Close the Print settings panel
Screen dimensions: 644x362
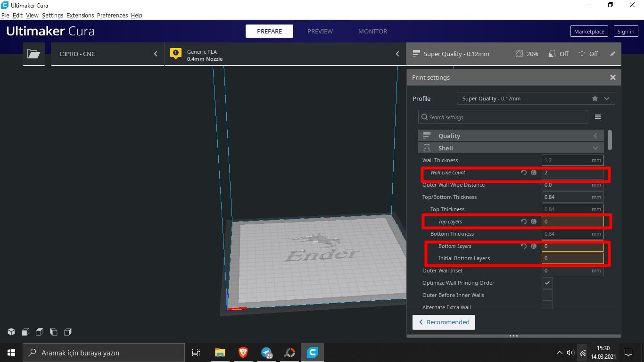[612, 77]
